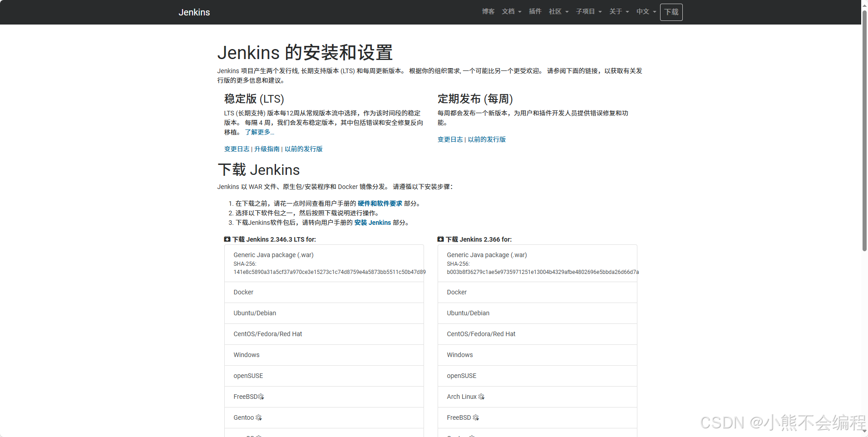Select LTS Gentoo download option
This screenshot has width=868, height=437.
click(x=324, y=418)
